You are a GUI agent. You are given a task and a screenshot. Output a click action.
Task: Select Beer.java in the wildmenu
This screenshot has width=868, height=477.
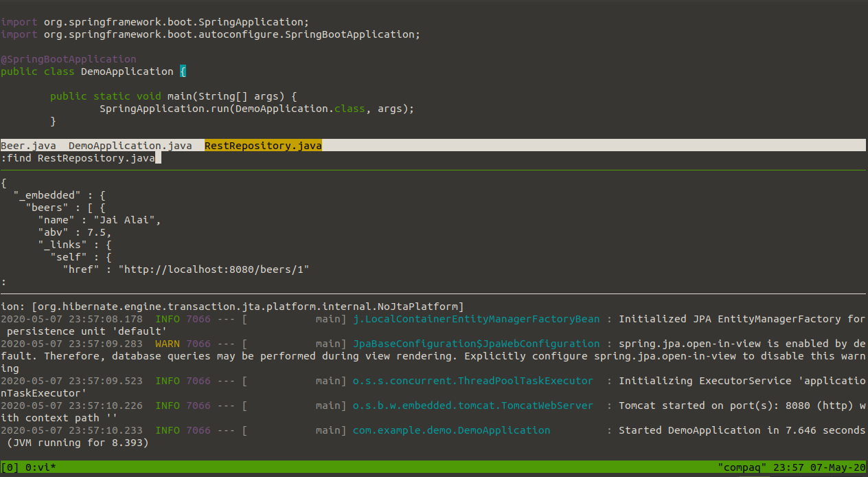point(28,146)
